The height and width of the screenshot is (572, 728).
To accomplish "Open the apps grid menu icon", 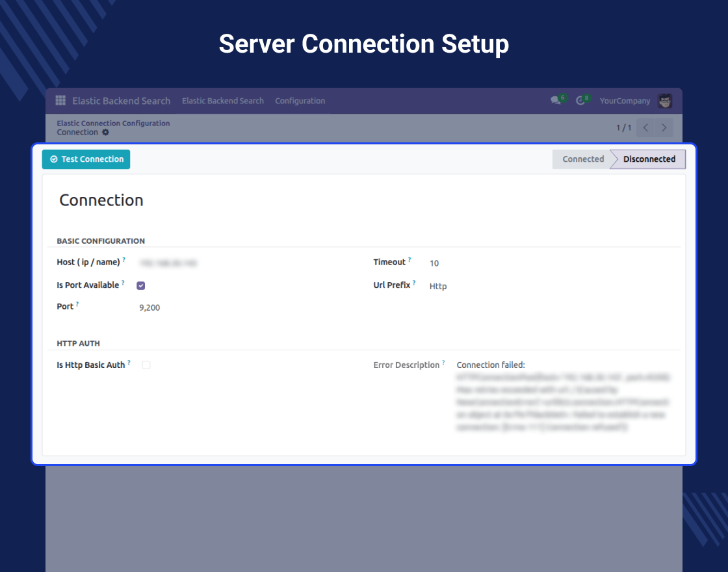I will (x=60, y=101).
